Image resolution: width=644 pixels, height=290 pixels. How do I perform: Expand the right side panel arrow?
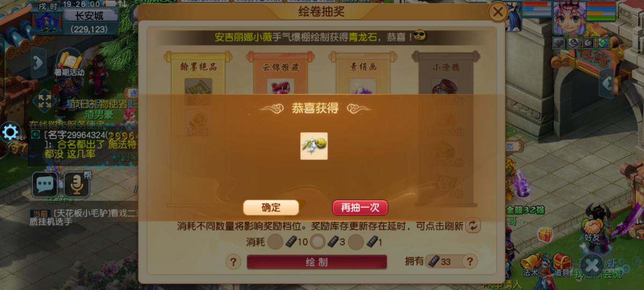(x=606, y=83)
